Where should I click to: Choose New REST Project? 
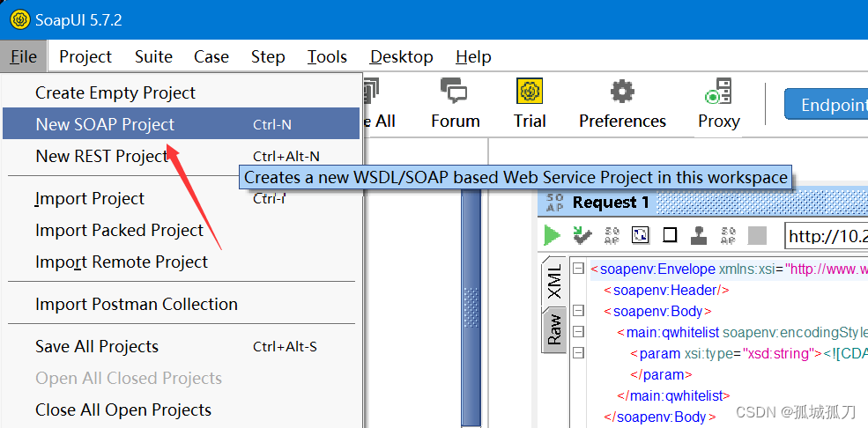coord(181,156)
